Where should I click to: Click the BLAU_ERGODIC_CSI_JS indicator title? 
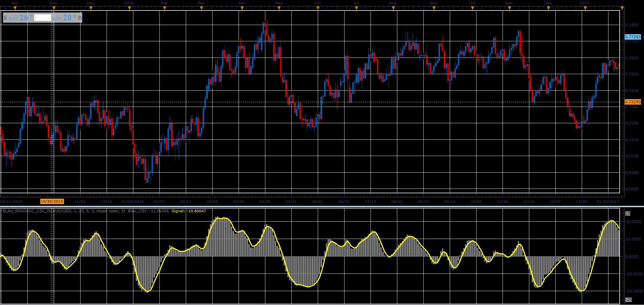64,211
